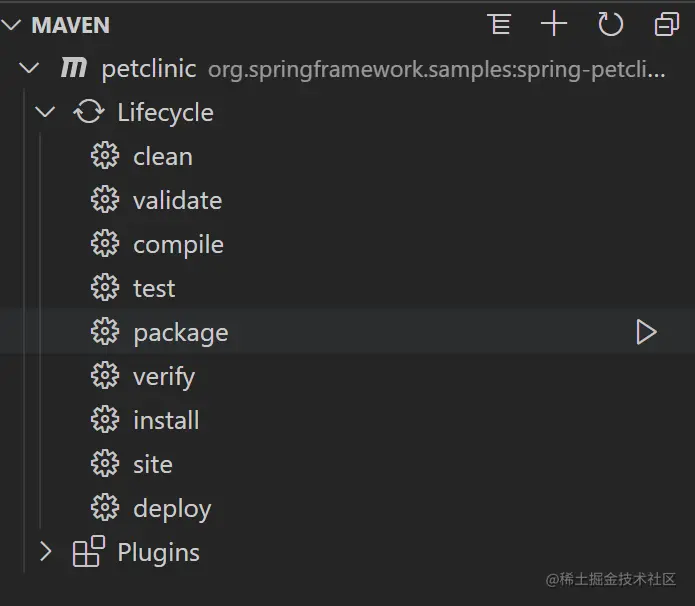This screenshot has height=606, width=695.
Task: Click gear icon beside site
Action: pyautogui.click(x=105, y=464)
